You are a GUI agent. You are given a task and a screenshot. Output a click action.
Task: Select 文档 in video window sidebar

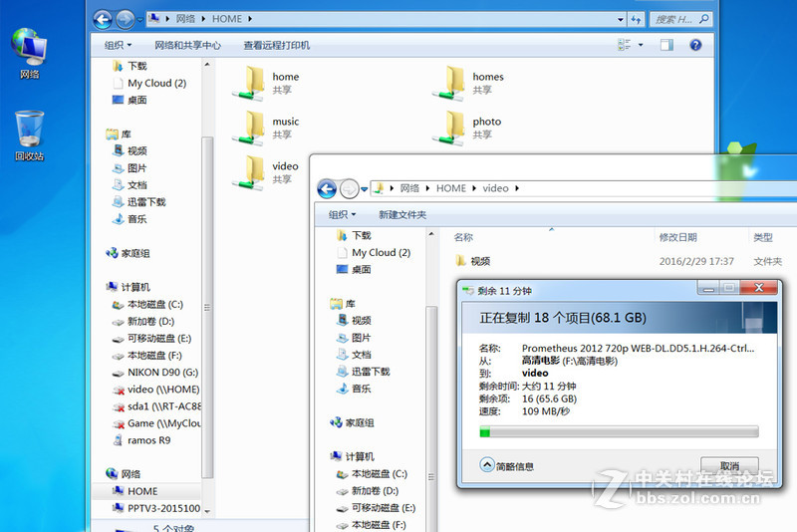coord(354,355)
